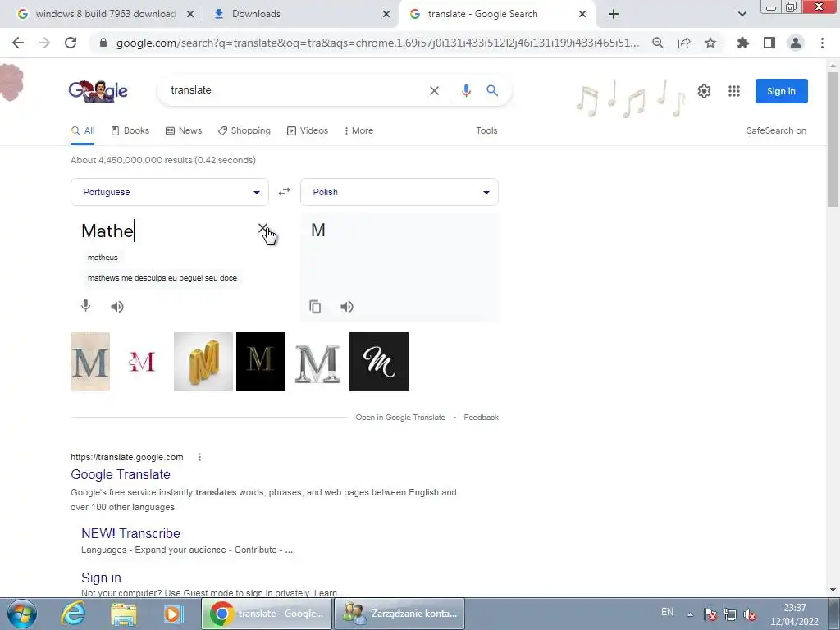Open Windows Explorer folder on taskbar
The height and width of the screenshot is (630, 840).
[x=123, y=614]
